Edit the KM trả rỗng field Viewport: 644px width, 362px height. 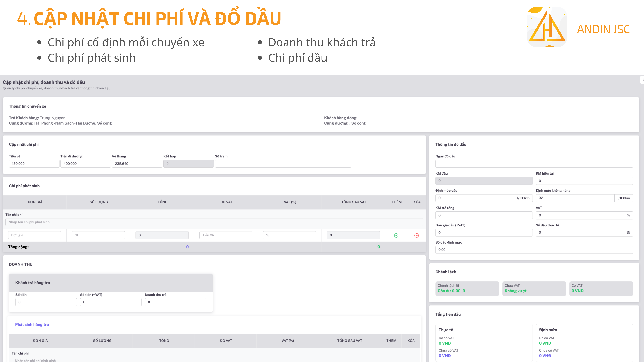[484, 215]
